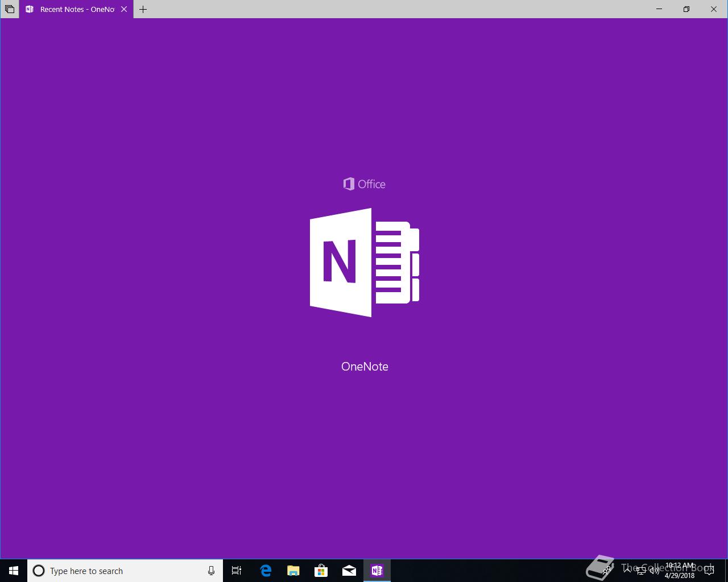Click the Sets tab overview icon
The image size is (728, 582).
pyautogui.click(x=10, y=9)
